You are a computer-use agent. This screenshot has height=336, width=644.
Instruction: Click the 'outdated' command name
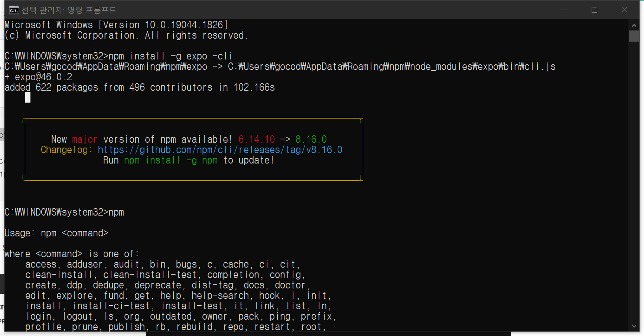171,316
